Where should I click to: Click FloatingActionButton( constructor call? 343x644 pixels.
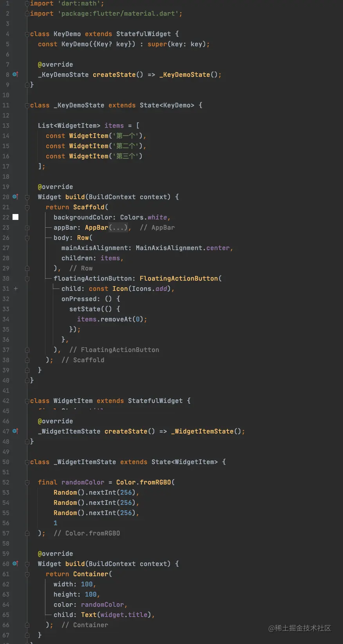click(x=181, y=278)
